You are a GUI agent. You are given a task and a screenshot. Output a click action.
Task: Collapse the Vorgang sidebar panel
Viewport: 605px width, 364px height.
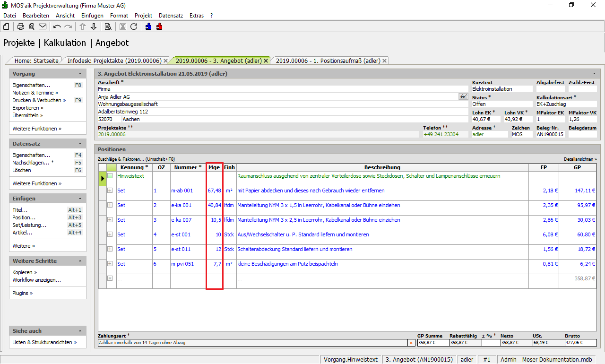click(80, 74)
